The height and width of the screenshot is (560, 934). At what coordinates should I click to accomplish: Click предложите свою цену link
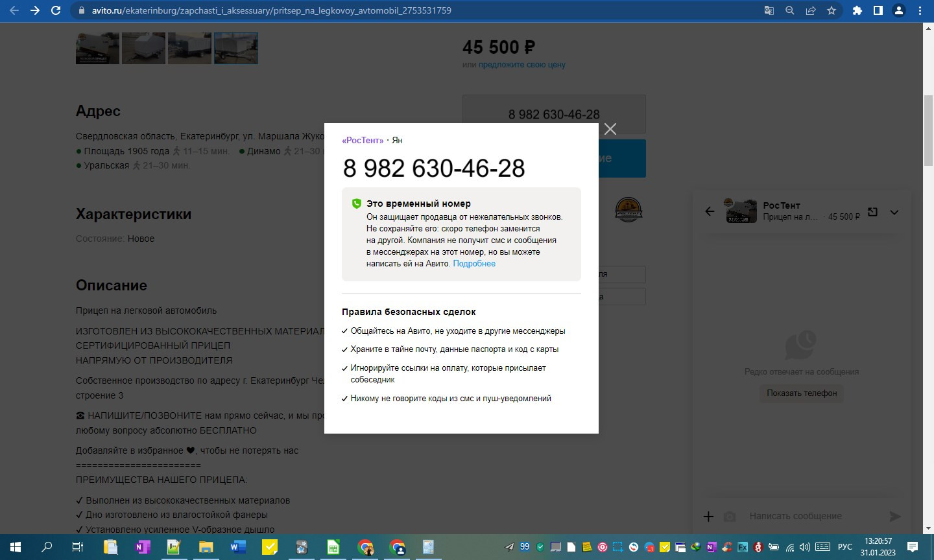[x=522, y=65]
